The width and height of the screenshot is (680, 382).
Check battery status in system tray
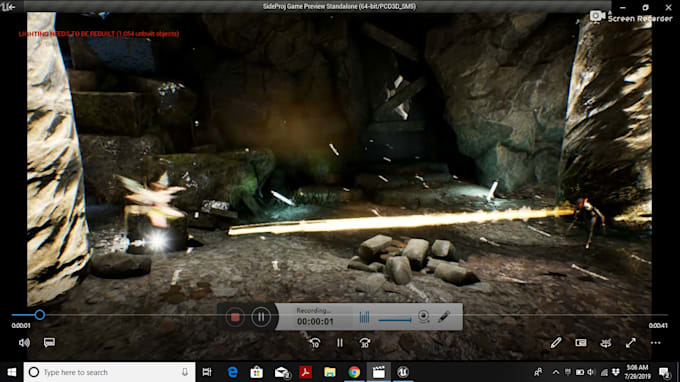point(580,372)
